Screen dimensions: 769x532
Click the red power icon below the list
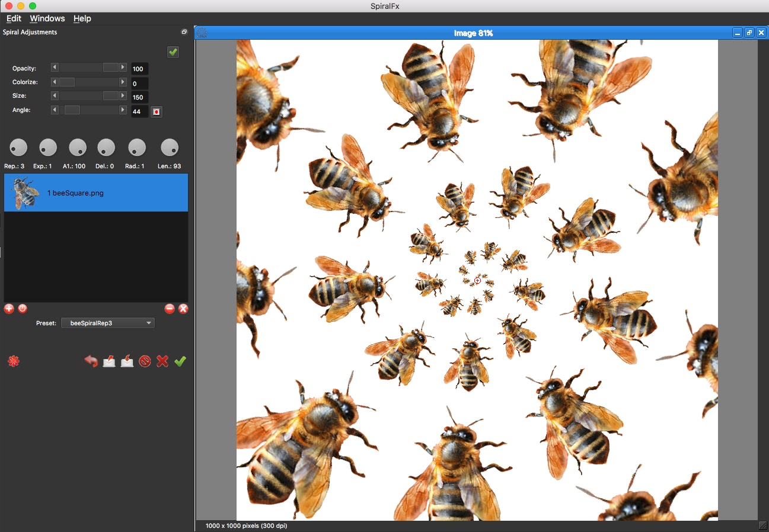(x=23, y=309)
